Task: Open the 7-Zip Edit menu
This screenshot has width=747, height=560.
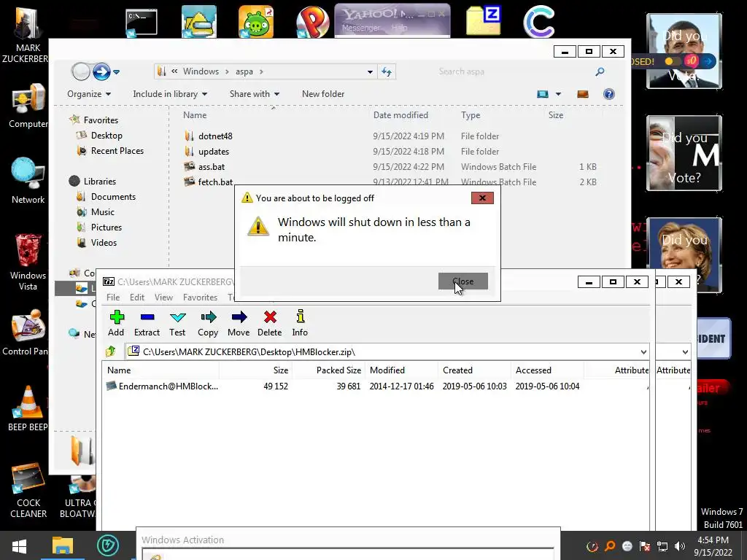Action: coord(137,297)
